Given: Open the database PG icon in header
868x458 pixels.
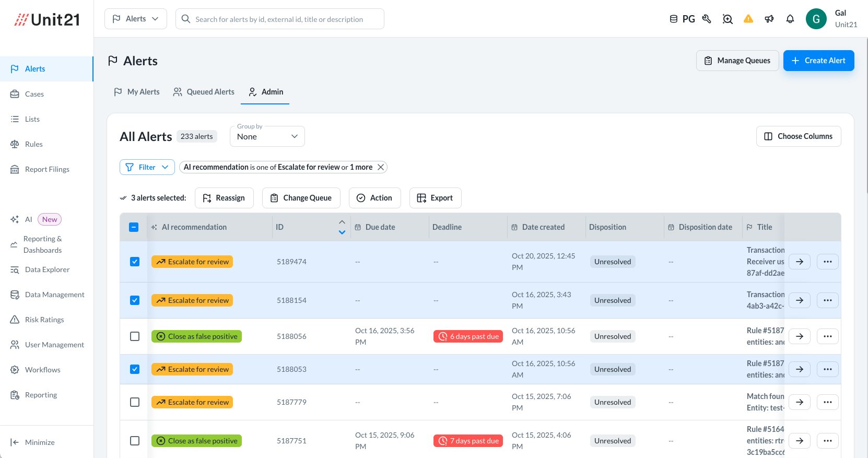Looking at the screenshot, I should [x=682, y=19].
